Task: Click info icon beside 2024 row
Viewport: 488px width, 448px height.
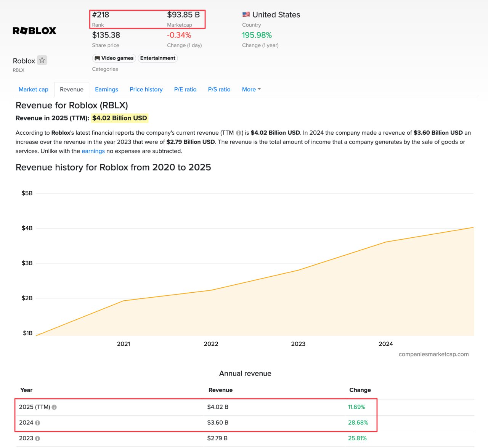Action: point(37,423)
